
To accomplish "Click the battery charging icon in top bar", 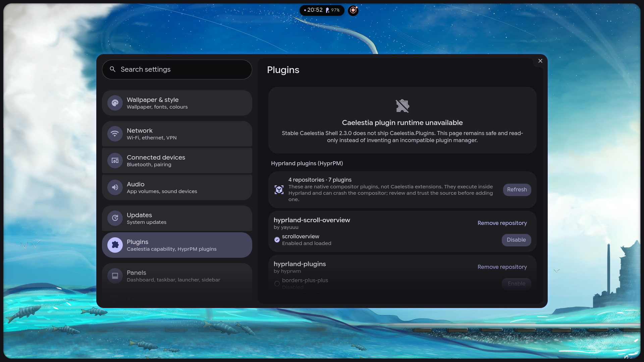I will click(x=327, y=10).
